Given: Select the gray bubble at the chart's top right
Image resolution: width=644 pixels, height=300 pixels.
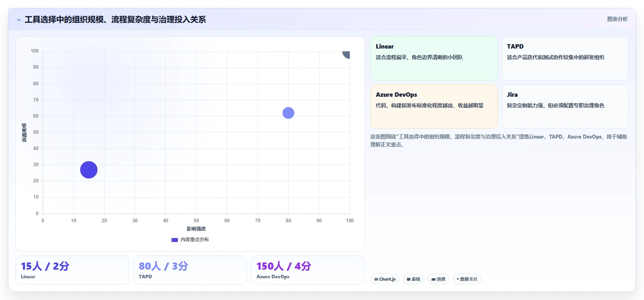Looking at the screenshot, I should click(x=346, y=54).
